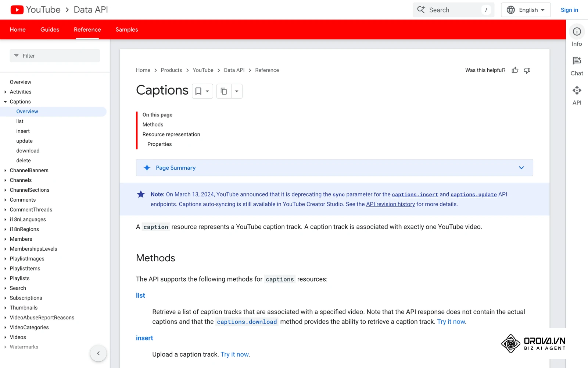Select delete under Captions in sidebar

point(24,161)
